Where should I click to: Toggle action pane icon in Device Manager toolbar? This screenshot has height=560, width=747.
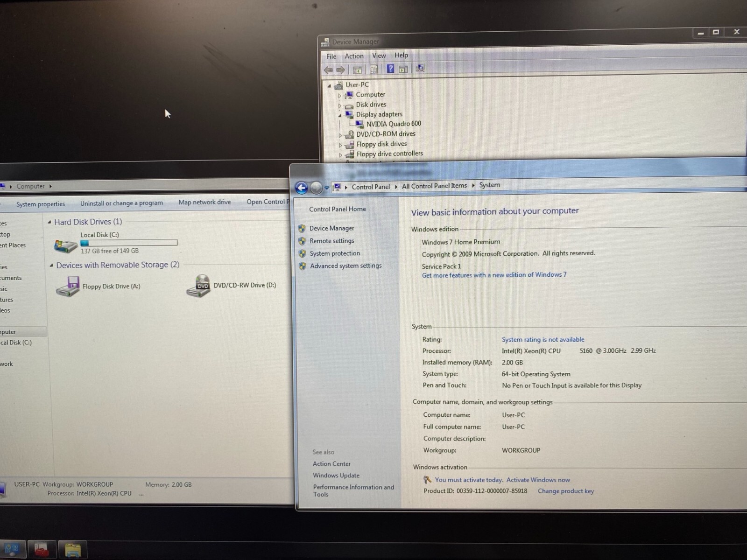pyautogui.click(x=403, y=69)
